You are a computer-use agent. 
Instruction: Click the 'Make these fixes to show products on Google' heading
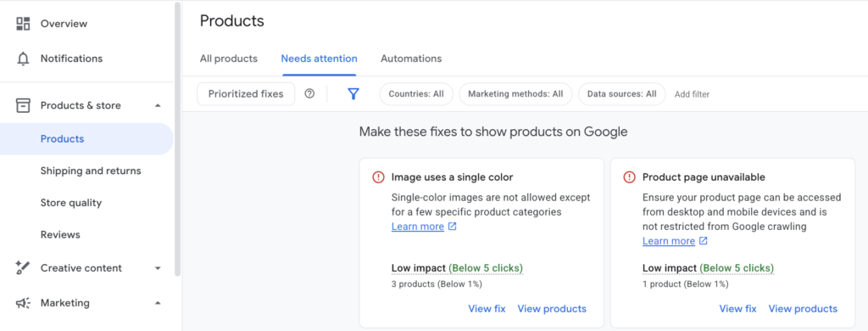click(x=493, y=132)
